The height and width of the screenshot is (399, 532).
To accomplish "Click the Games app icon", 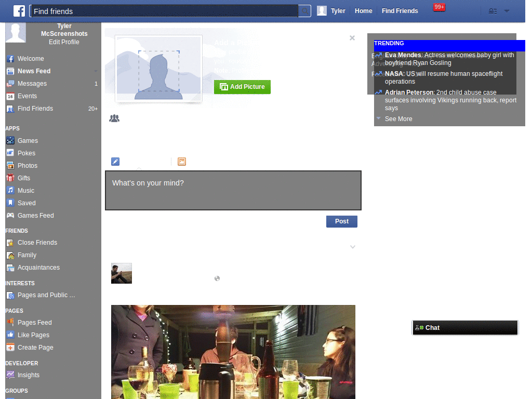I will pos(10,140).
